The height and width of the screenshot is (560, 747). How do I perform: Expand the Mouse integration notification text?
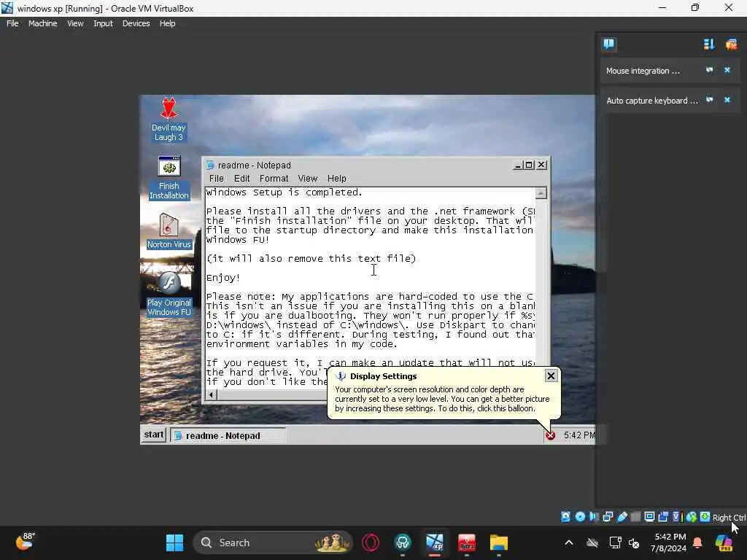tap(643, 71)
